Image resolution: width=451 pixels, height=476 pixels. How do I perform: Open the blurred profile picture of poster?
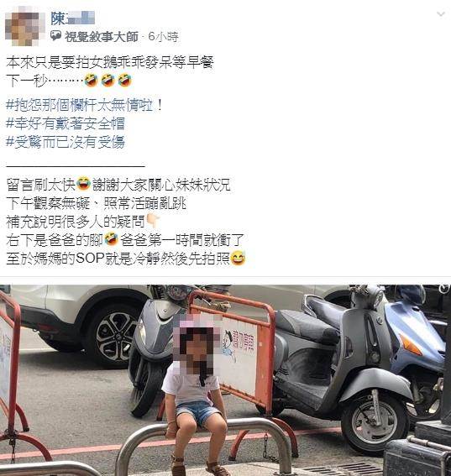click(x=23, y=26)
